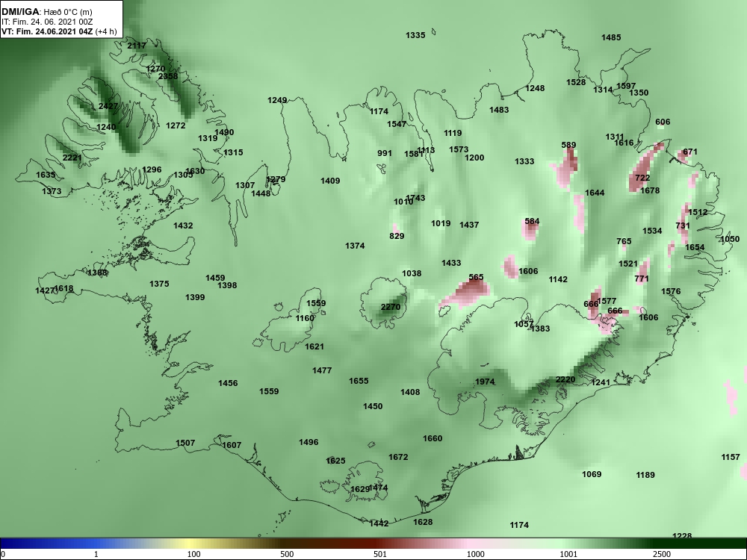Image resolution: width=747 pixels, height=560 pixels.
Task: Select the 606 value on east coast
Action: coord(663,122)
